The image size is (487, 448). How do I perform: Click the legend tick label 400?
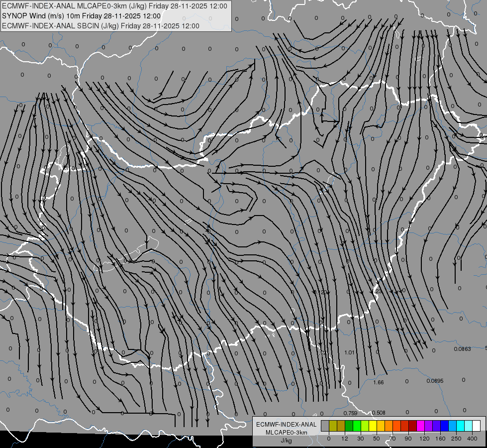[472, 439]
